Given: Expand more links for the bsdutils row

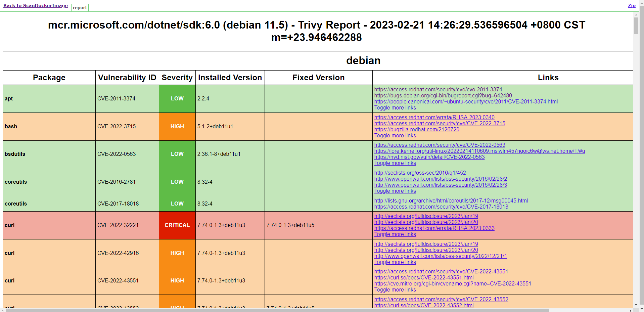Looking at the screenshot, I should [395, 163].
